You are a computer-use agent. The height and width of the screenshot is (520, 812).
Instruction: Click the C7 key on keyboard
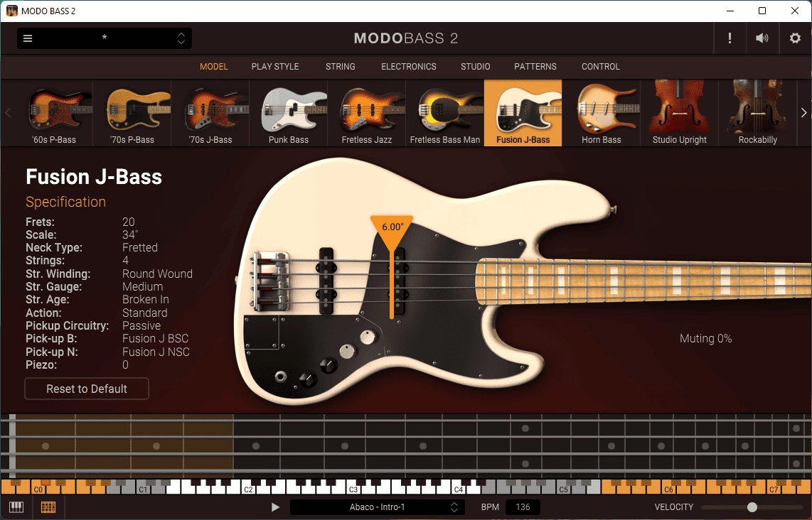(774, 489)
